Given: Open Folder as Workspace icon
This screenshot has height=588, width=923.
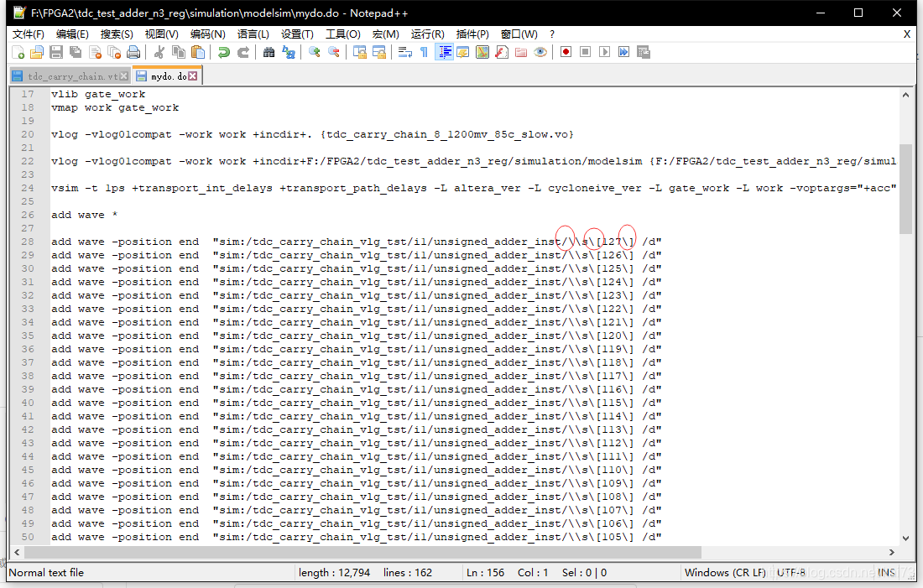Looking at the screenshot, I should click(521, 52).
